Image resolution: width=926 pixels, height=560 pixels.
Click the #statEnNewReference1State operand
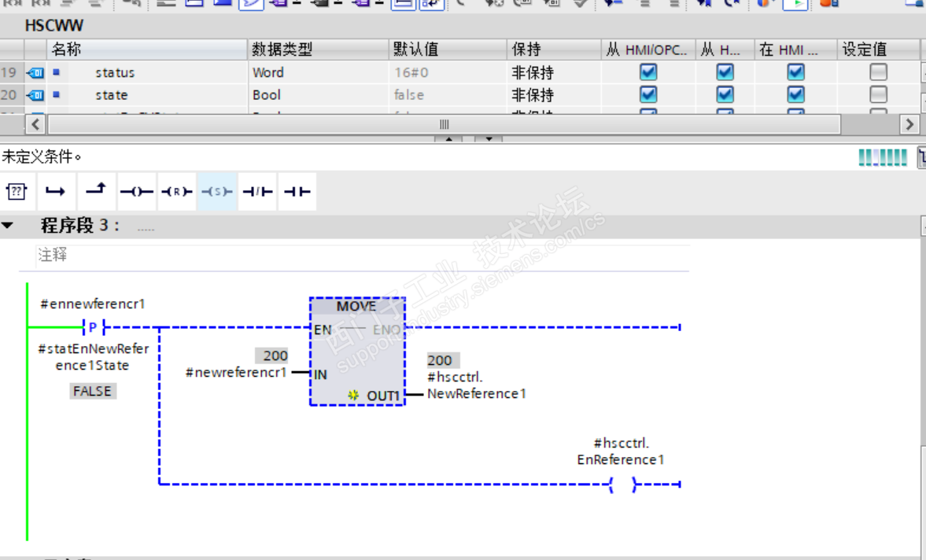click(94, 357)
